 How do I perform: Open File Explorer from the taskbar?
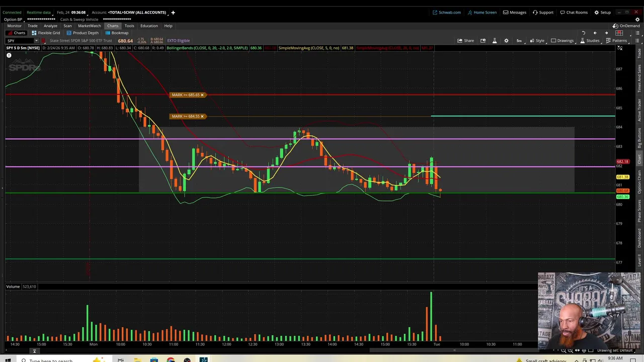[x=137, y=360]
